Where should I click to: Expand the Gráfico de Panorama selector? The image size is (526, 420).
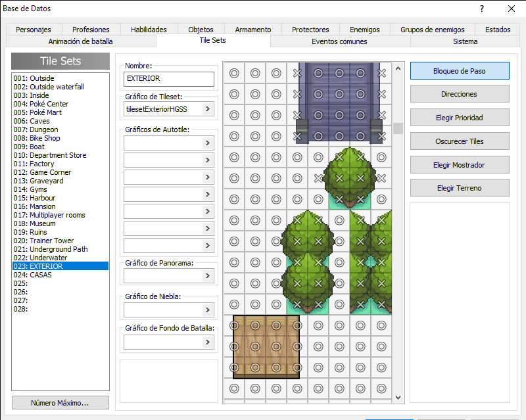(208, 276)
